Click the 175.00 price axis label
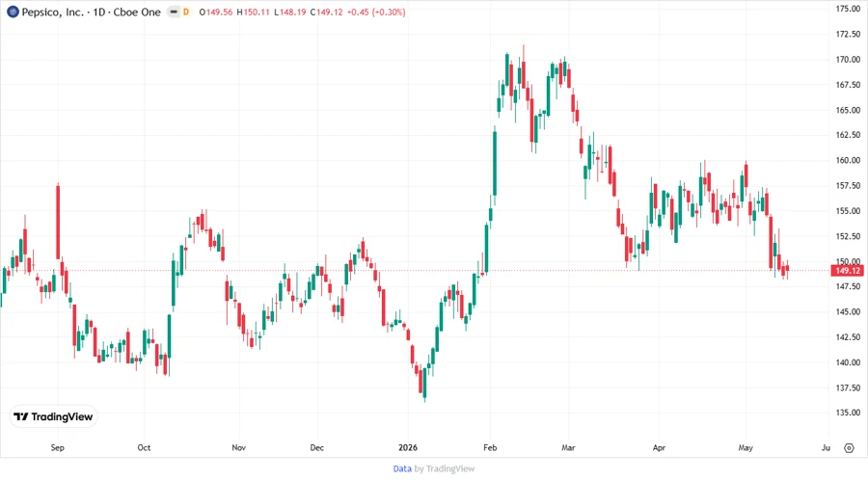 tap(848, 9)
